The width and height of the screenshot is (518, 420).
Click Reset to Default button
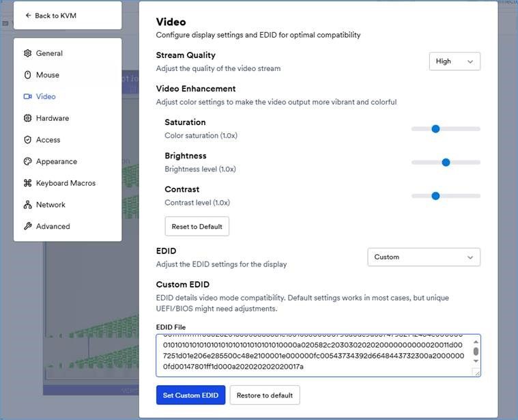coord(197,226)
